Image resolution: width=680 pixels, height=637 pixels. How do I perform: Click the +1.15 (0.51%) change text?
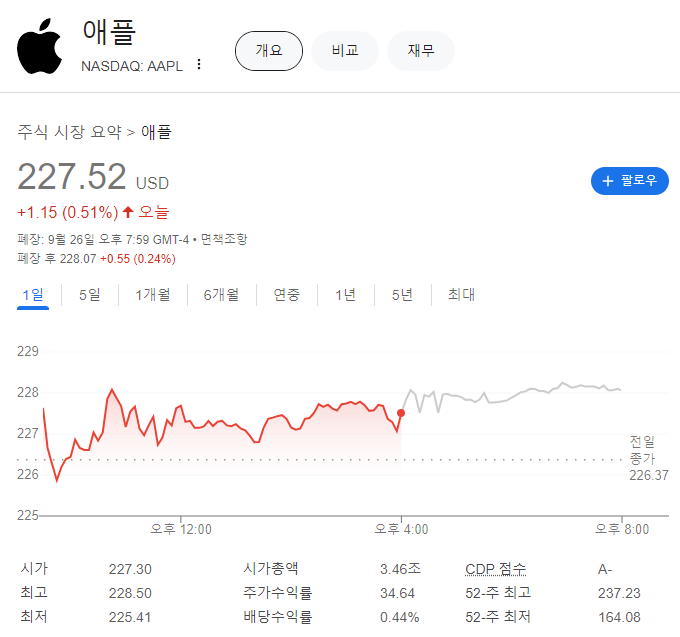[68, 212]
